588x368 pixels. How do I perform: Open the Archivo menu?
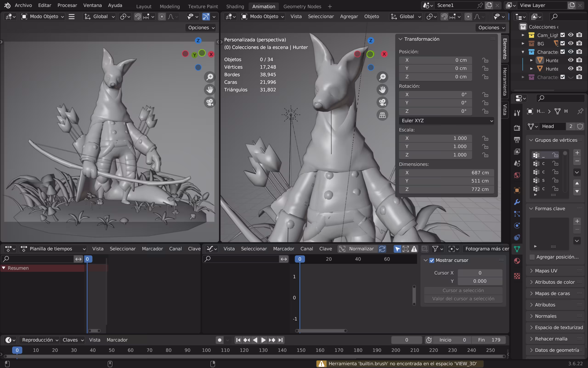tap(23, 5)
